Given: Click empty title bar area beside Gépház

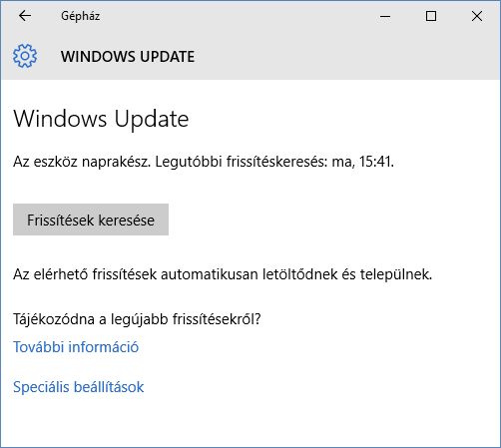Looking at the screenshot, I should coord(233,16).
